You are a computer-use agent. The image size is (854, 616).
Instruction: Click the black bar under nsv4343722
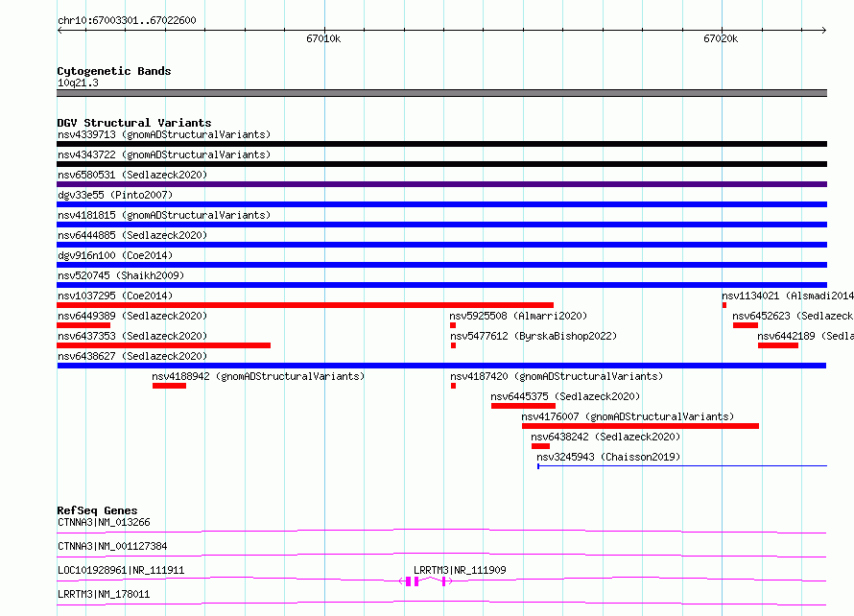[441, 164]
